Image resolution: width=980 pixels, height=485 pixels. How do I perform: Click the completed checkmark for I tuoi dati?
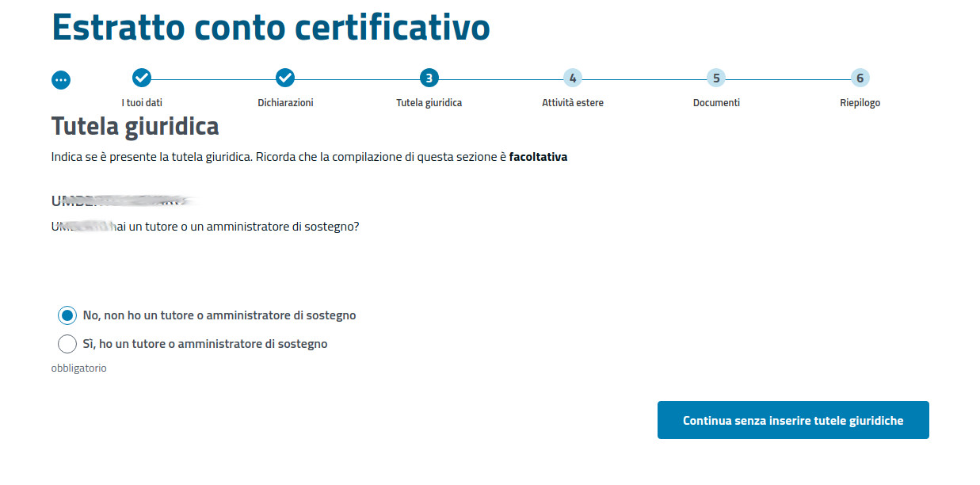pyautogui.click(x=142, y=78)
